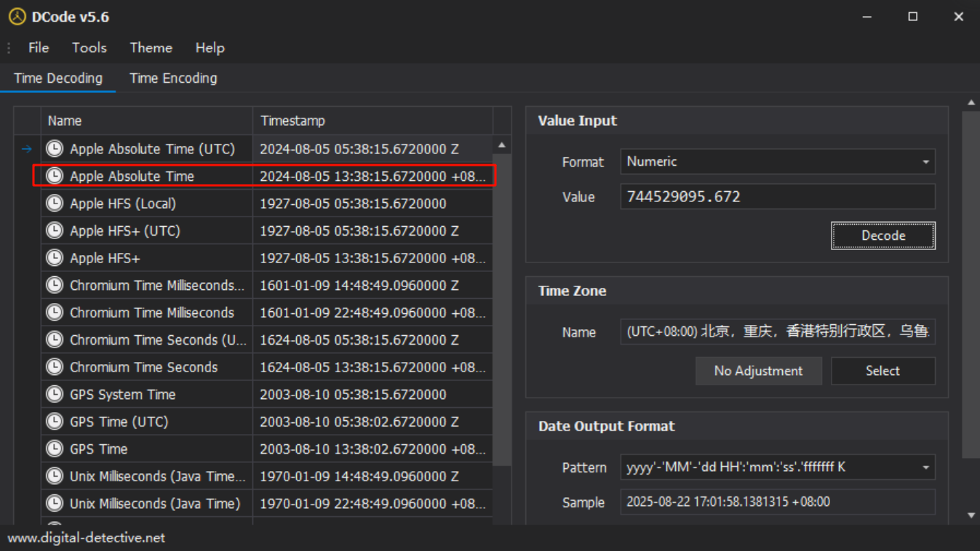The image size is (980, 551).
Task: Select the Apple HFS+ row name
Action: coord(105,258)
